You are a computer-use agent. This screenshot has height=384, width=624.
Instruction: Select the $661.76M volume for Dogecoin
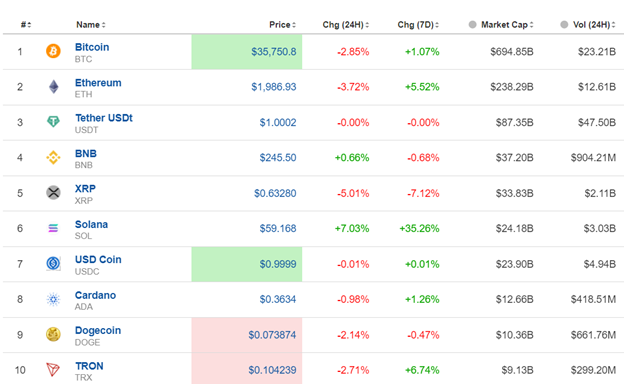pos(593,335)
